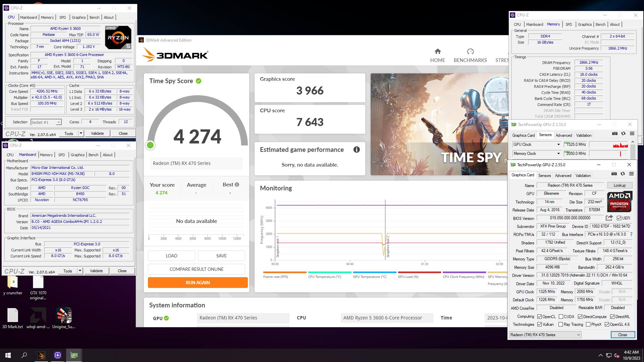
Task: Click Validate in CPU-Z CPU window
Action: [x=97, y=133]
